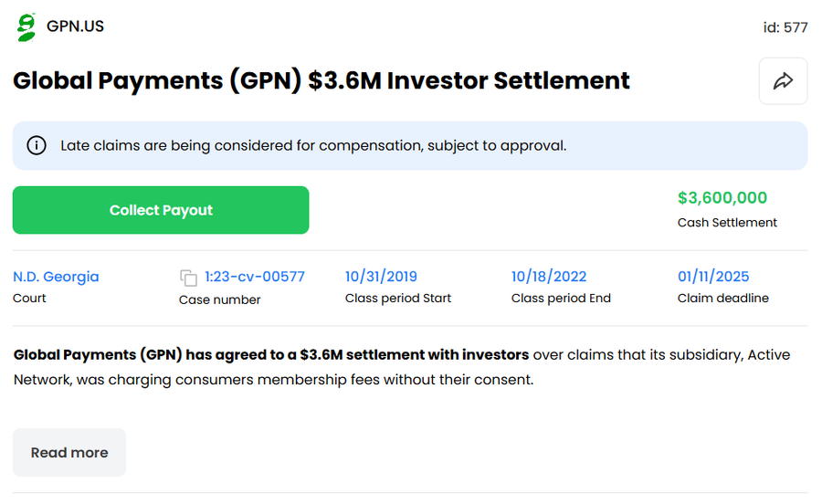This screenshot has height=504, width=822.
Task: Click case number 1:23-cv-00577
Action: 255,277
